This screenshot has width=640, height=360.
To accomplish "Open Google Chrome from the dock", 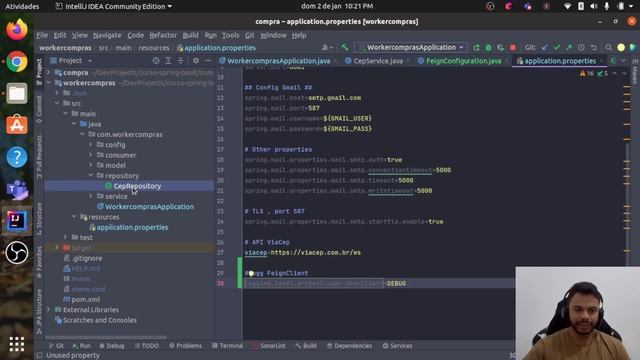I will [17, 62].
